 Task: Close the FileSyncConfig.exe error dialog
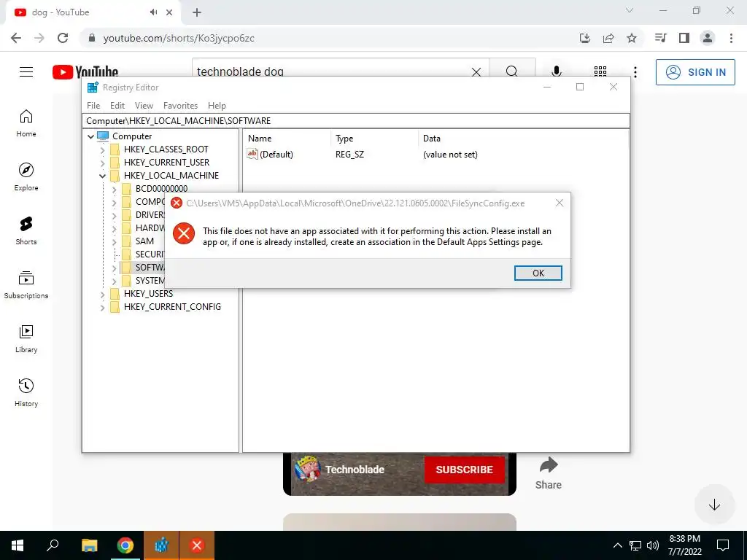coord(560,203)
